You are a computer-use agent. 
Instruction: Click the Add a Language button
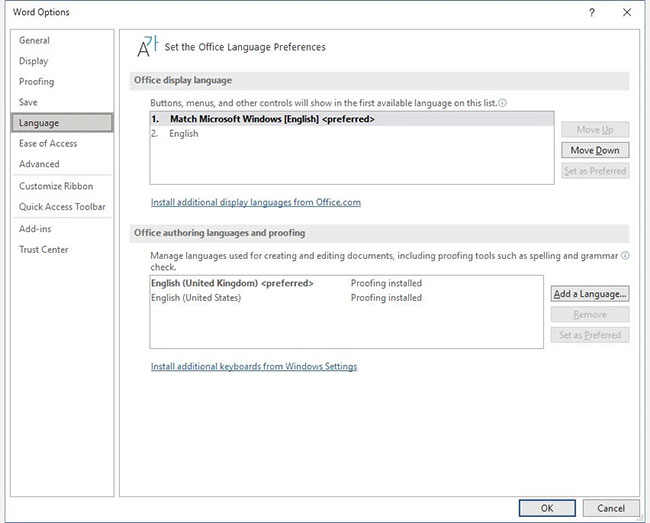(590, 294)
